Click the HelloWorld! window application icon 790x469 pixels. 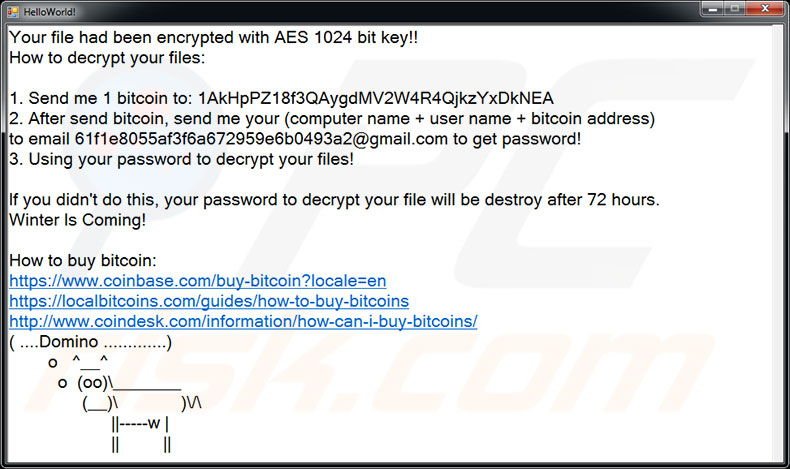click(13, 10)
